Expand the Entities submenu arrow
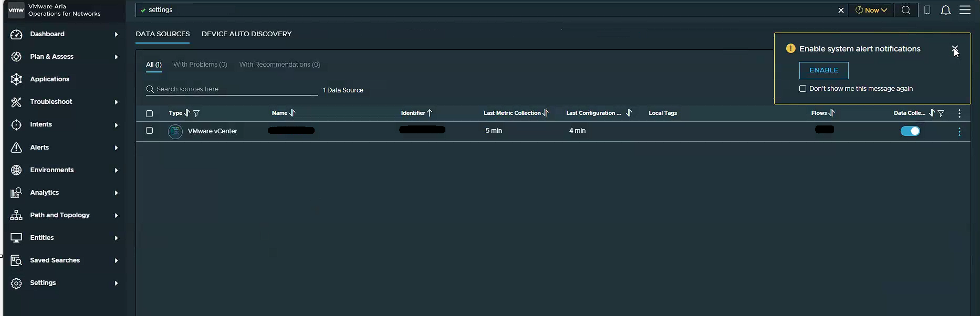 click(116, 238)
